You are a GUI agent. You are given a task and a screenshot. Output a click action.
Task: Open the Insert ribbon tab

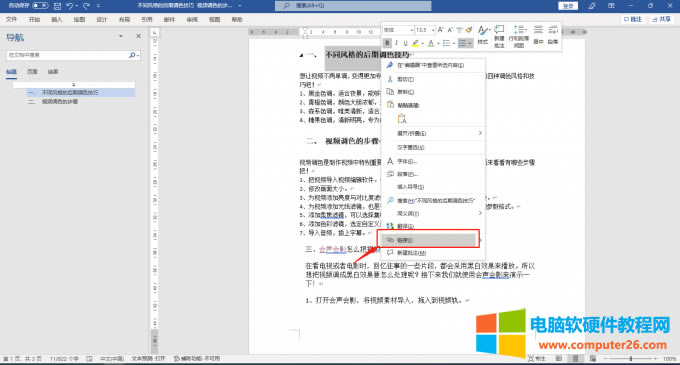pyautogui.click(x=56, y=20)
